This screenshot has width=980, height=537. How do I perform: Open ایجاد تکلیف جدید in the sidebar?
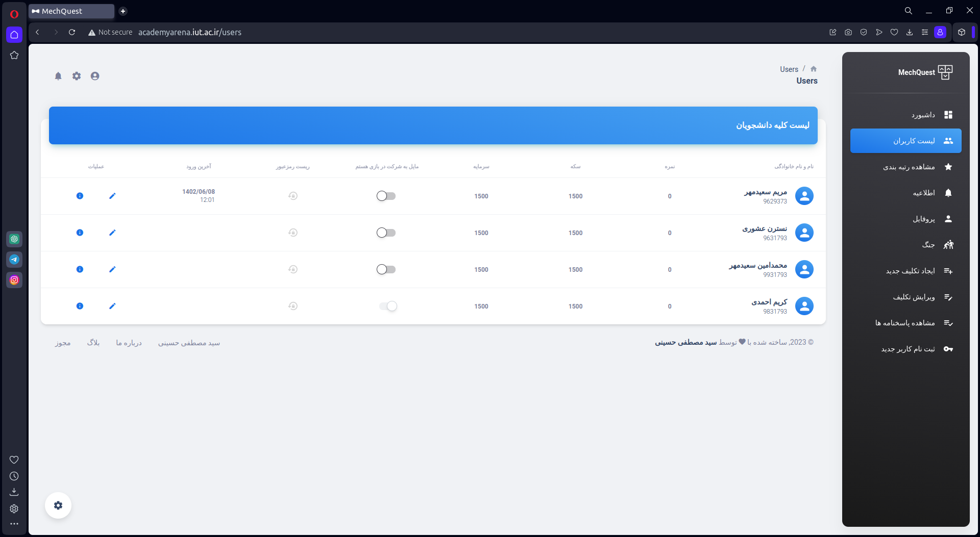tap(906, 271)
